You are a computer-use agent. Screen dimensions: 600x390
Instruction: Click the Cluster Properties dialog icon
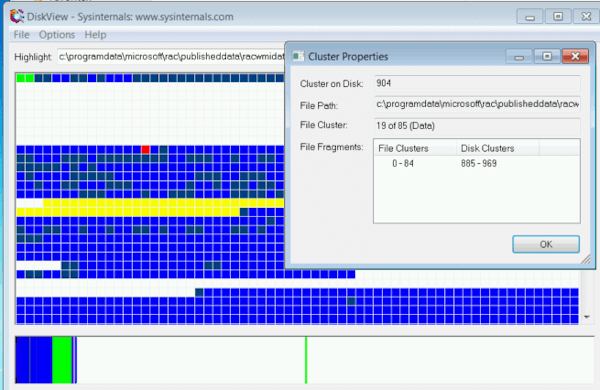pos(298,56)
